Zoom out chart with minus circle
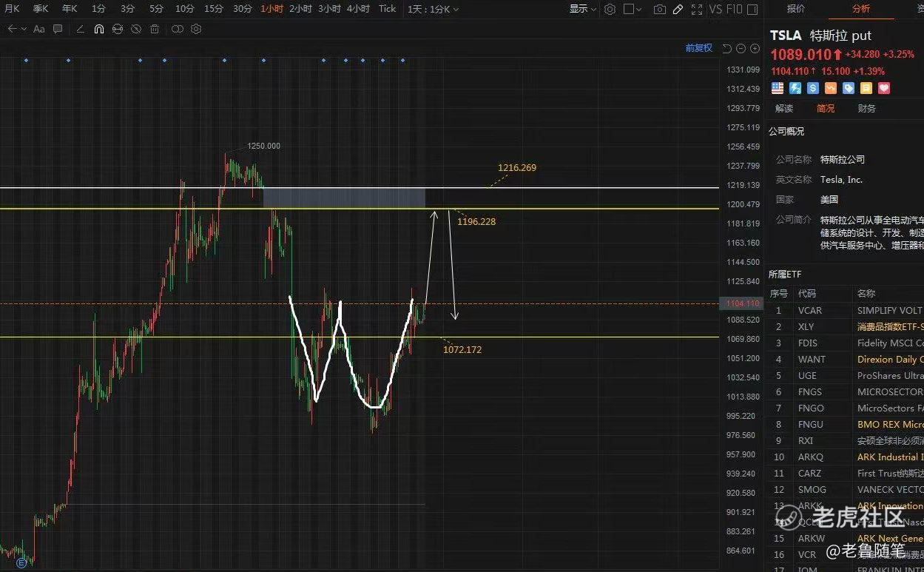Viewport: 924px width, 572px height. tap(741, 48)
